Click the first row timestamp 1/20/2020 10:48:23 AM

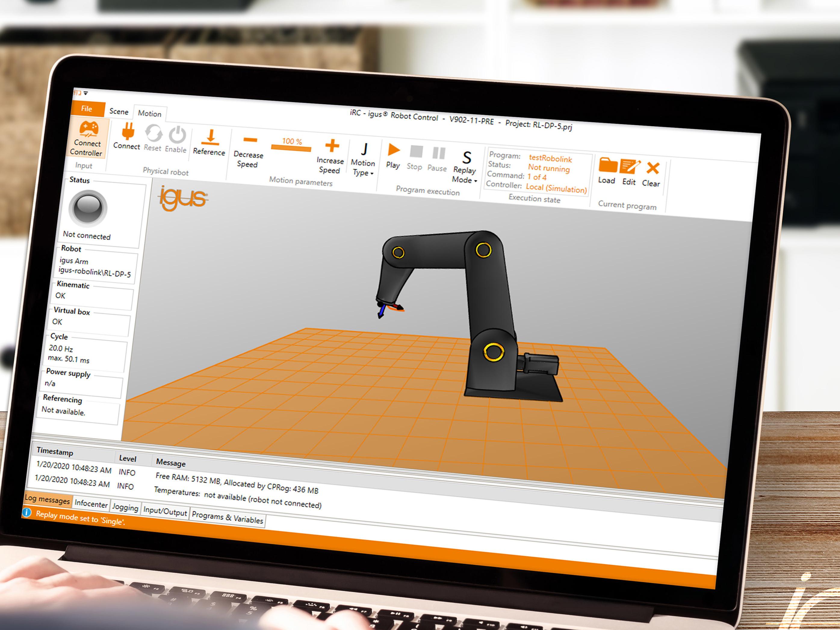(74, 467)
